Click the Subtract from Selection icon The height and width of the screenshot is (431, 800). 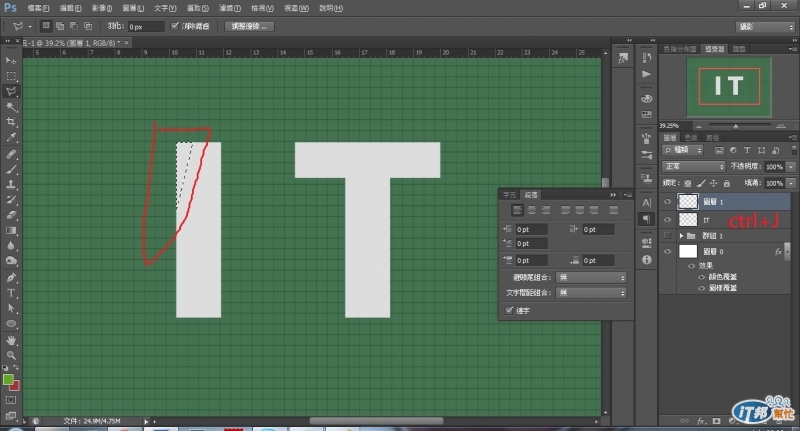(x=73, y=26)
